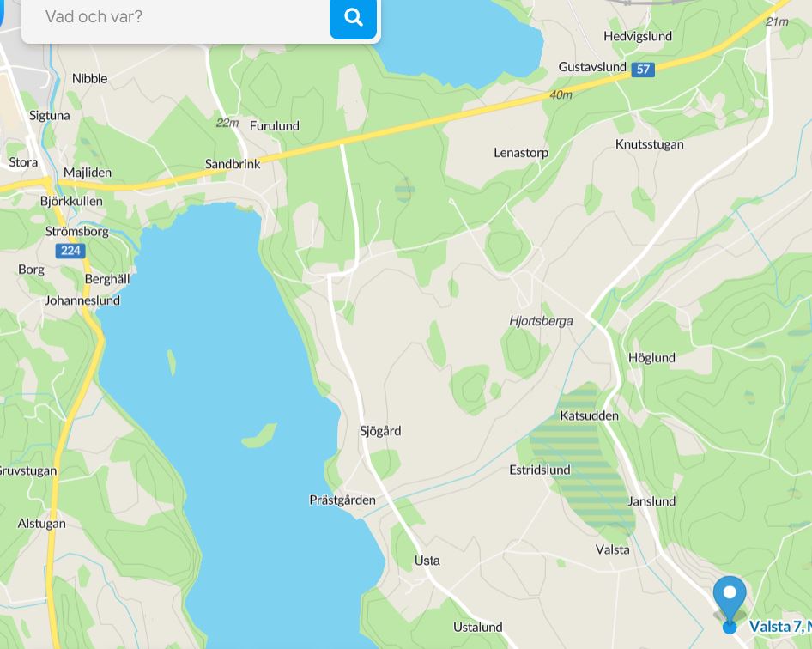Select the 40m elevation marker

(561, 94)
